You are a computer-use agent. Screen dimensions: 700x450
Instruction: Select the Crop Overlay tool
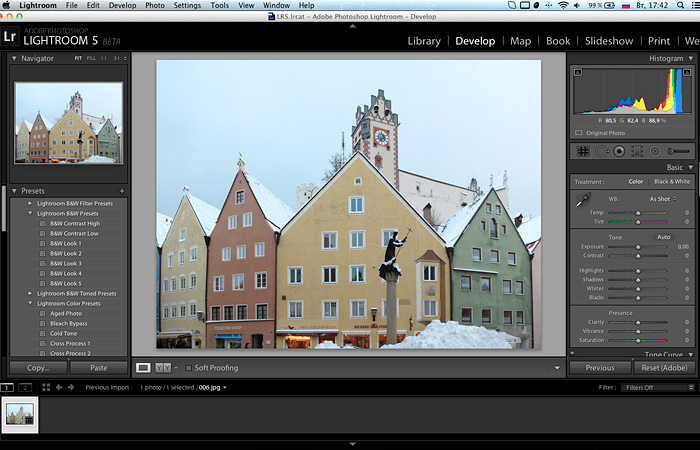[x=583, y=150]
